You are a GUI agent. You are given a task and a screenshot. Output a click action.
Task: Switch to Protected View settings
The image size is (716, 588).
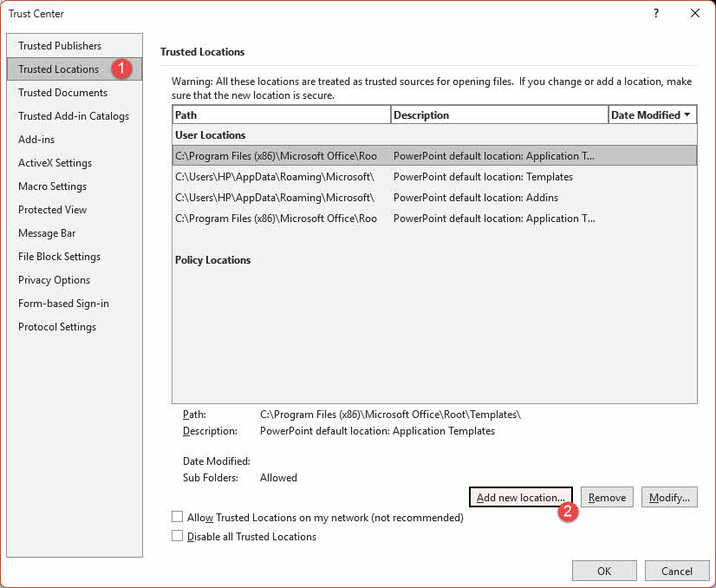click(52, 209)
